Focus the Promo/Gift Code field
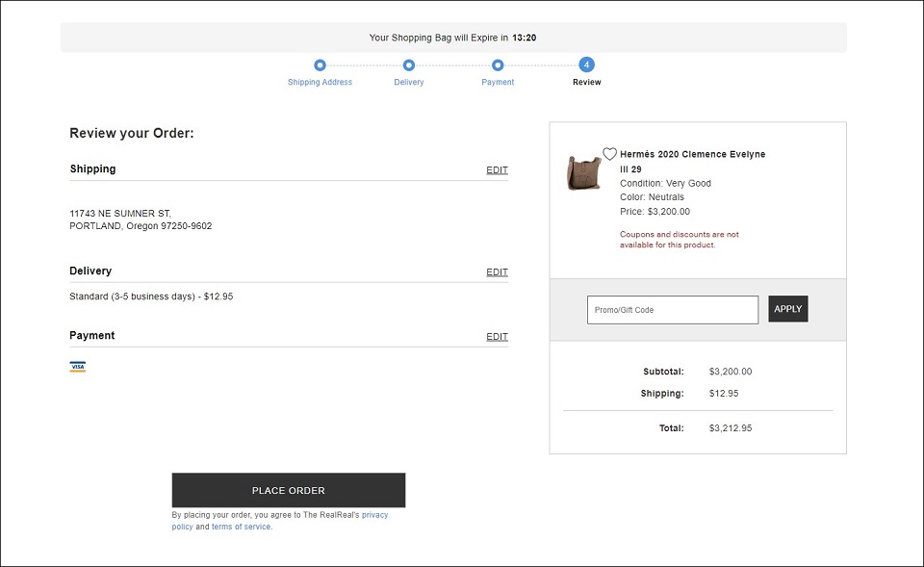Image resolution: width=924 pixels, height=567 pixels. point(673,309)
